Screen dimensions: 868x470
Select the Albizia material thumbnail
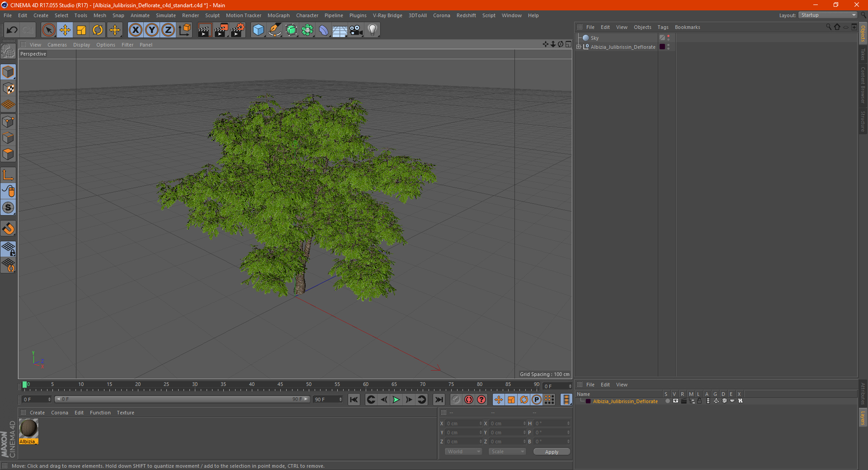tap(28, 428)
